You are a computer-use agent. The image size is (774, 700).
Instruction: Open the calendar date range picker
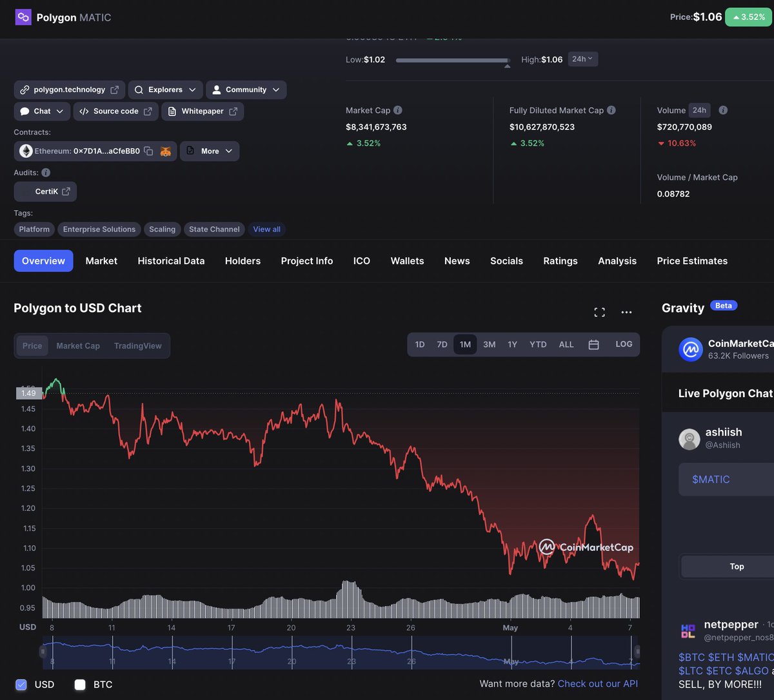pos(594,345)
